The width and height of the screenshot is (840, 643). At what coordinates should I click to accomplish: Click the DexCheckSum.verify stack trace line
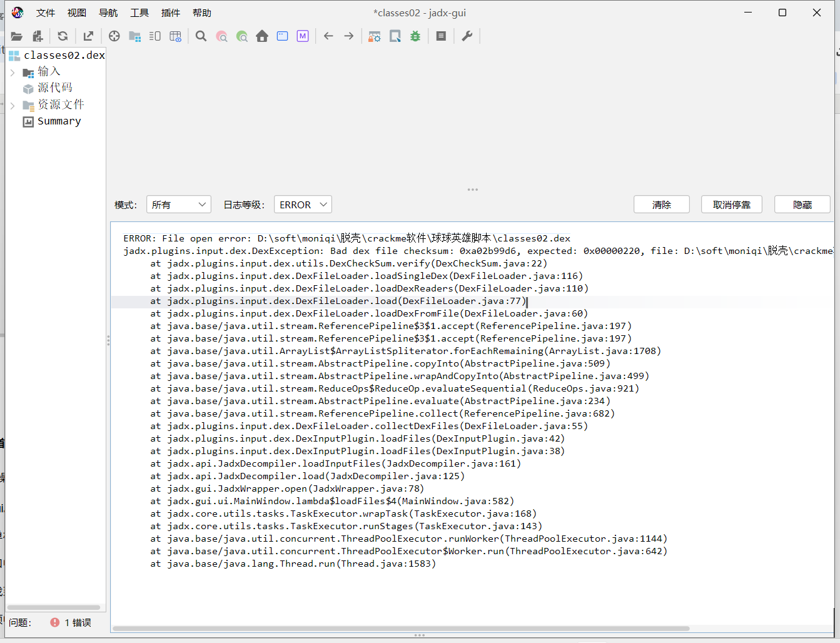349,263
